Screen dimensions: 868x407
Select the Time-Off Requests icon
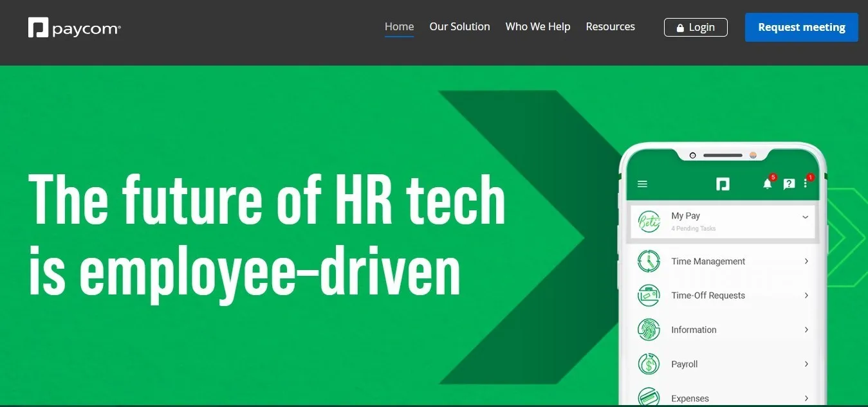(649, 296)
